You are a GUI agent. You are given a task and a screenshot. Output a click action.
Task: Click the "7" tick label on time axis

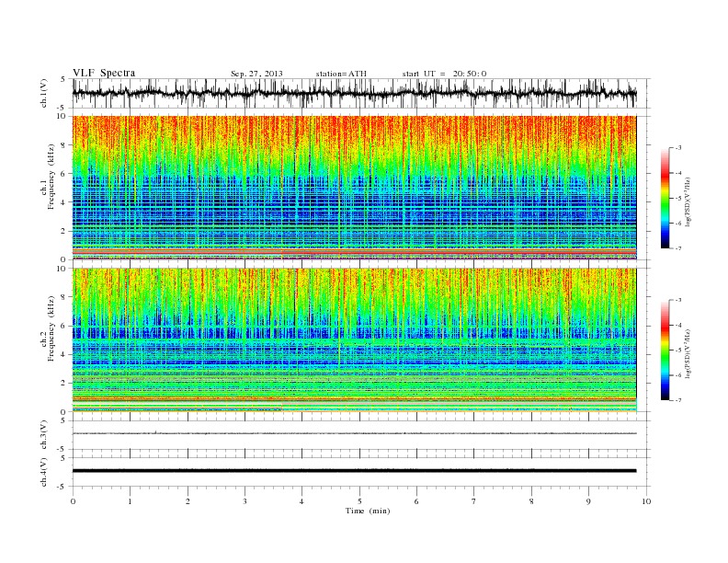tap(474, 501)
